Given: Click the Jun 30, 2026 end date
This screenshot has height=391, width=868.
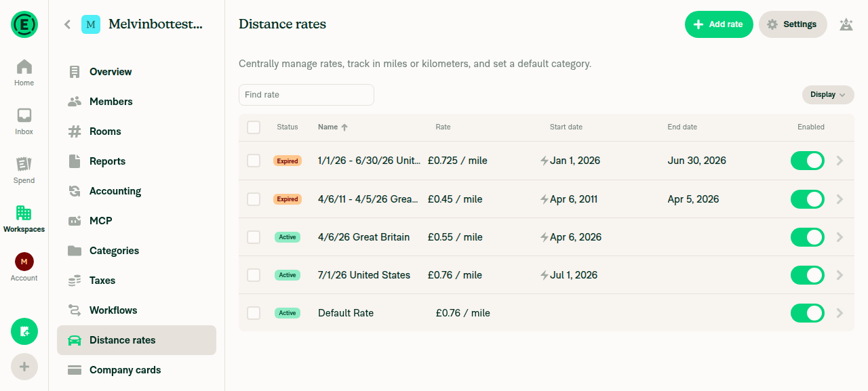Looking at the screenshot, I should tap(696, 161).
